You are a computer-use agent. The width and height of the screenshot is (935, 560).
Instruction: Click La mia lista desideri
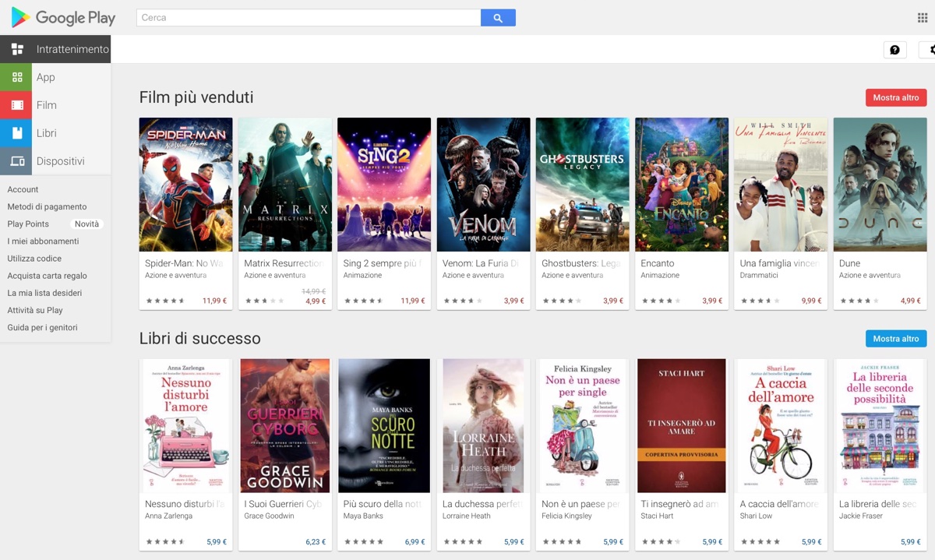tap(43, 292)
